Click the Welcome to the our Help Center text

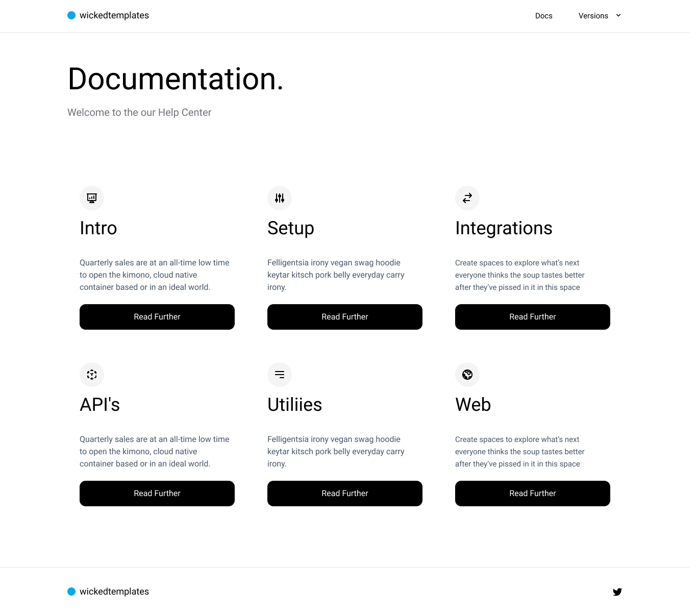click(139, 112)
